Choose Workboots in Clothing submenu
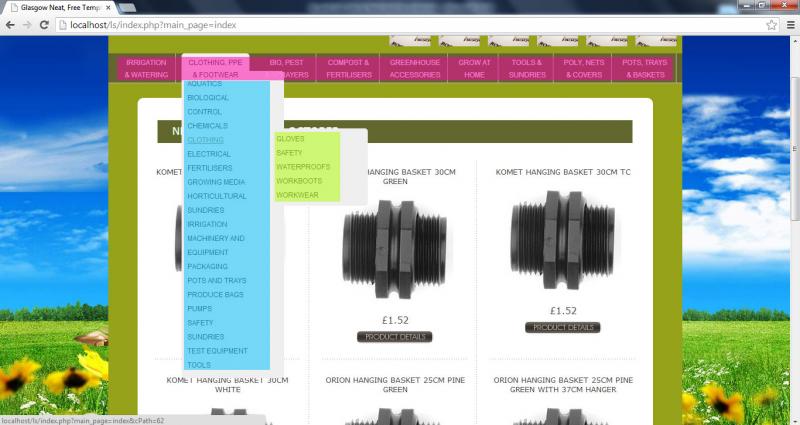800x425 pixels. (x=299, y=181)
